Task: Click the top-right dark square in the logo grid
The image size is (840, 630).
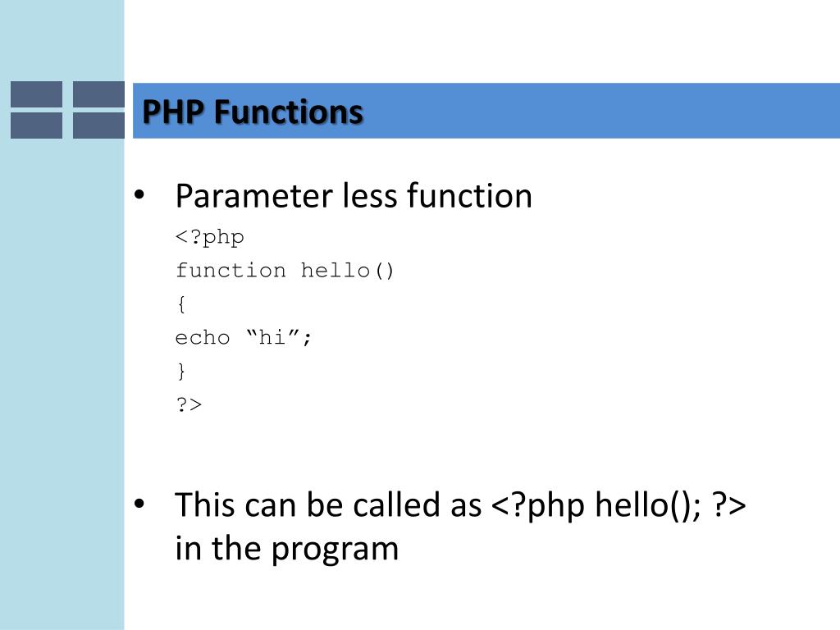Action: pos(98,94)
